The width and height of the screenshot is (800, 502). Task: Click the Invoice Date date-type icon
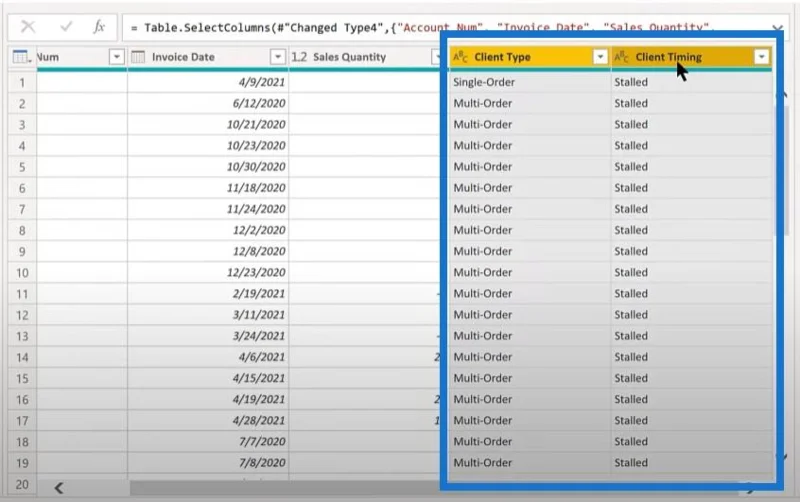(x=138, y=57)
